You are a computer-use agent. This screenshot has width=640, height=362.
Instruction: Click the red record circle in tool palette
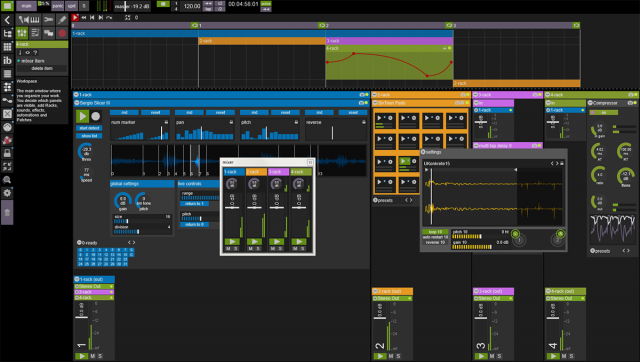[62, 33]
